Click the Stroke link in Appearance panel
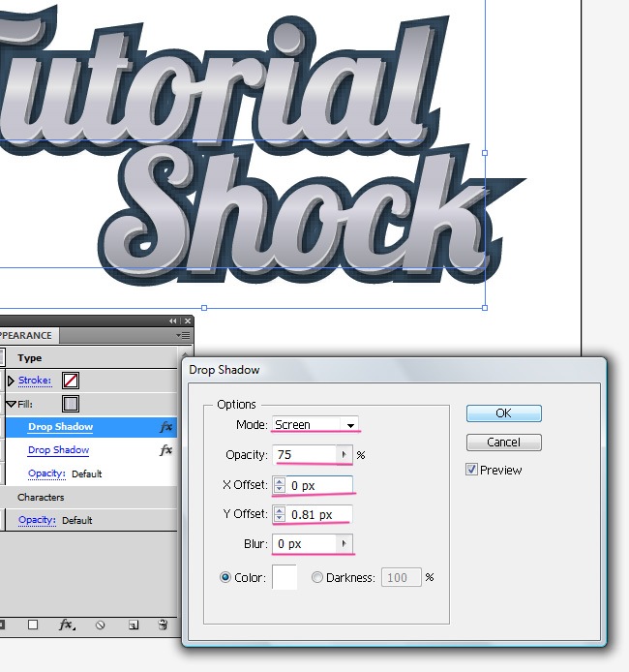 [x=35, y=381]
